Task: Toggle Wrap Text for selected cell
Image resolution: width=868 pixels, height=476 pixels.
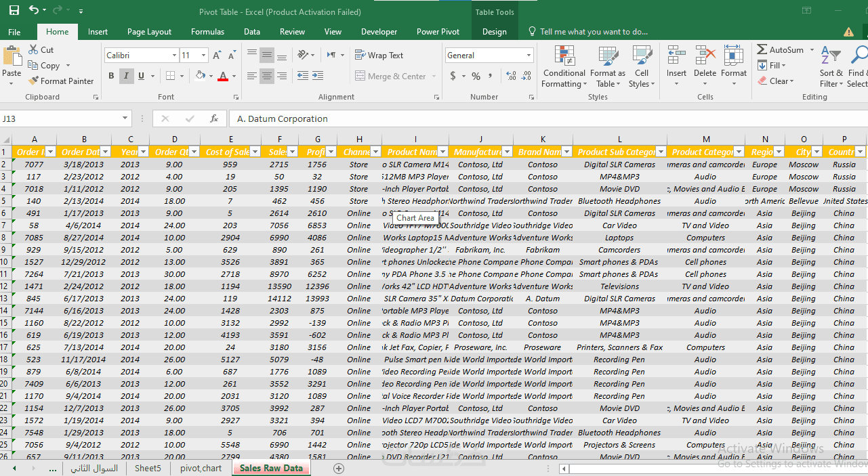Action: pos(379,56)
